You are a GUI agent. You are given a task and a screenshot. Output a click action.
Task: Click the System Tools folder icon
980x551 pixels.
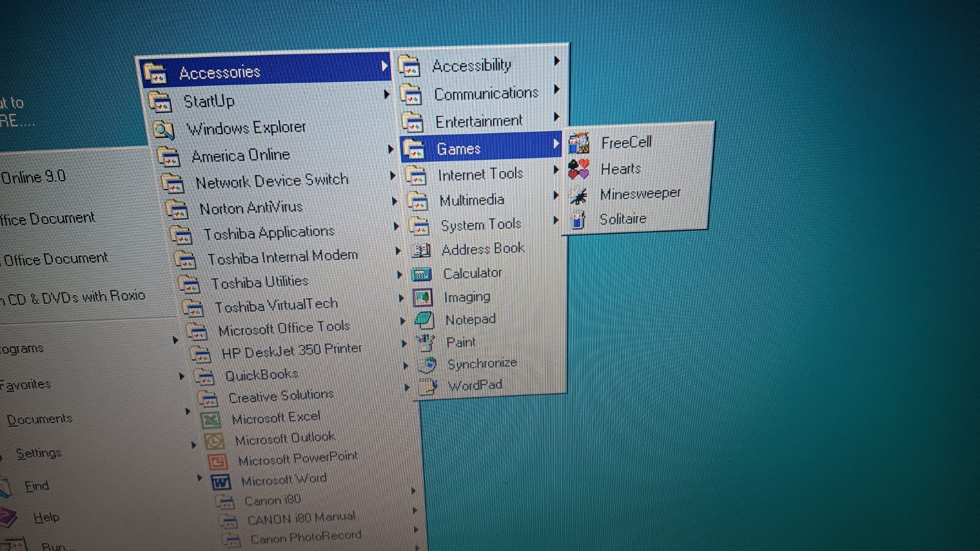point(419,226)
